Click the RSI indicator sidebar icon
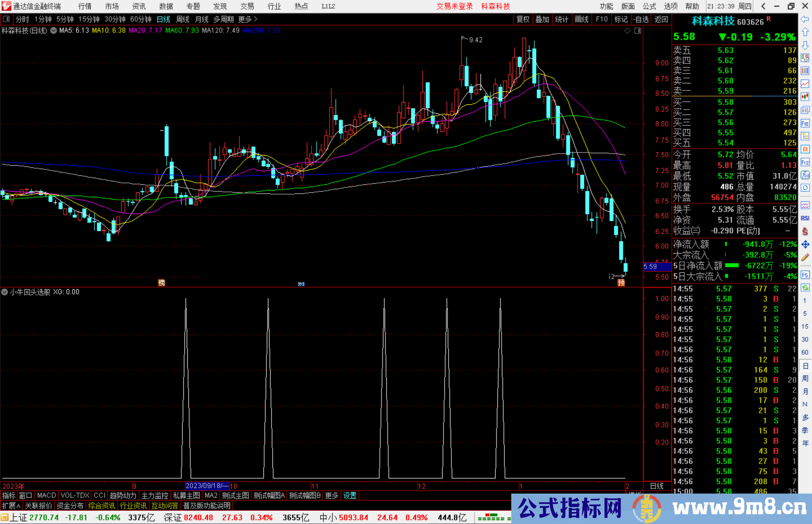The height and width of the screenshot is (524, 812). (805, 218)
